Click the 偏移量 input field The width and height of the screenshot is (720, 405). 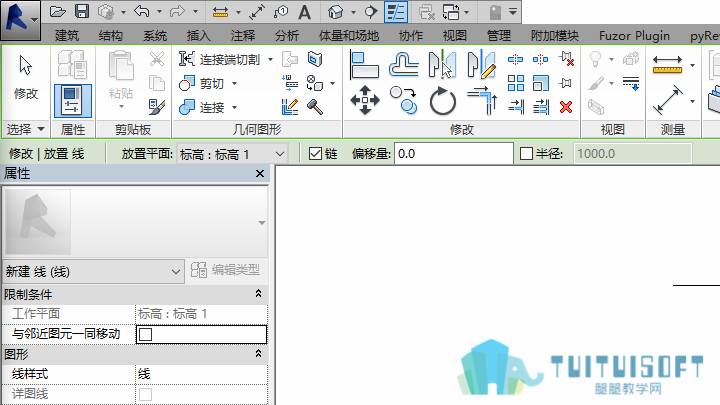pyautogui.click(x=454, y=153)
